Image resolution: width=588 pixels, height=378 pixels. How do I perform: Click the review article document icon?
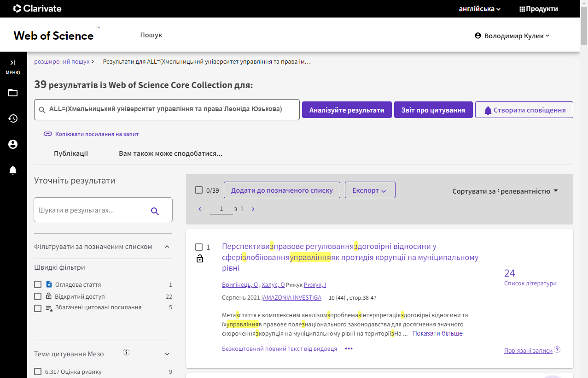click(x=49, y=284)
